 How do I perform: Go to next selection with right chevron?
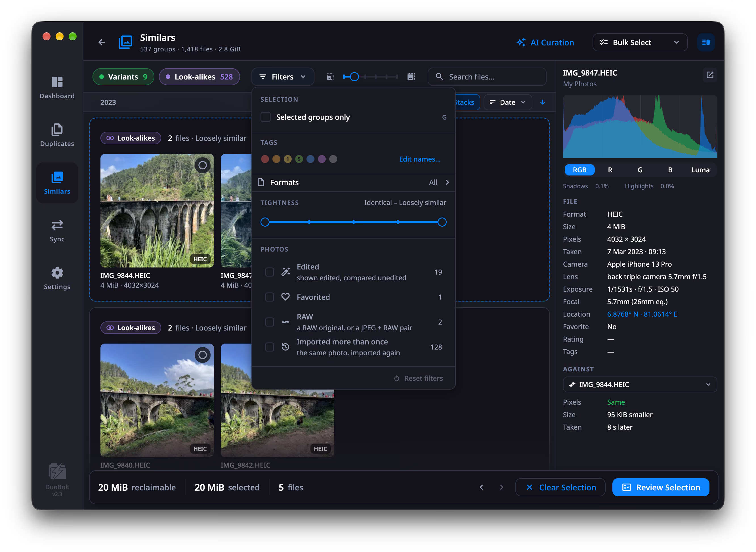click(501, 487)
